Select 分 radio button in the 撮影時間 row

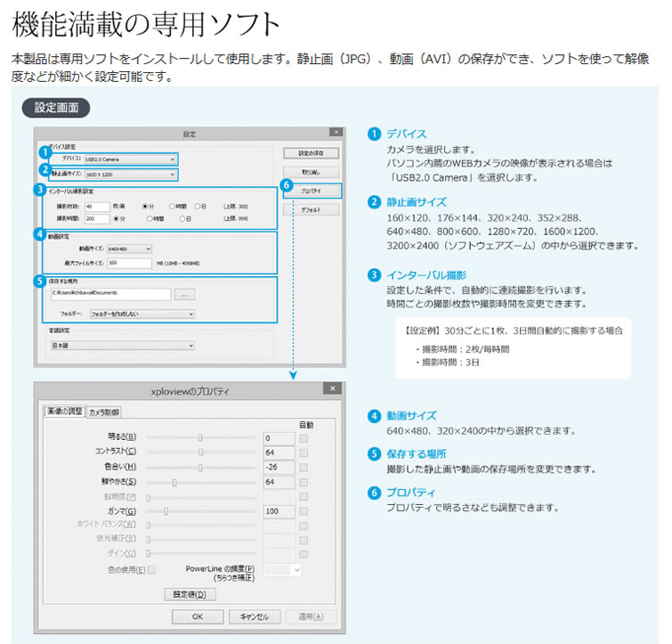tap(116, 218)
